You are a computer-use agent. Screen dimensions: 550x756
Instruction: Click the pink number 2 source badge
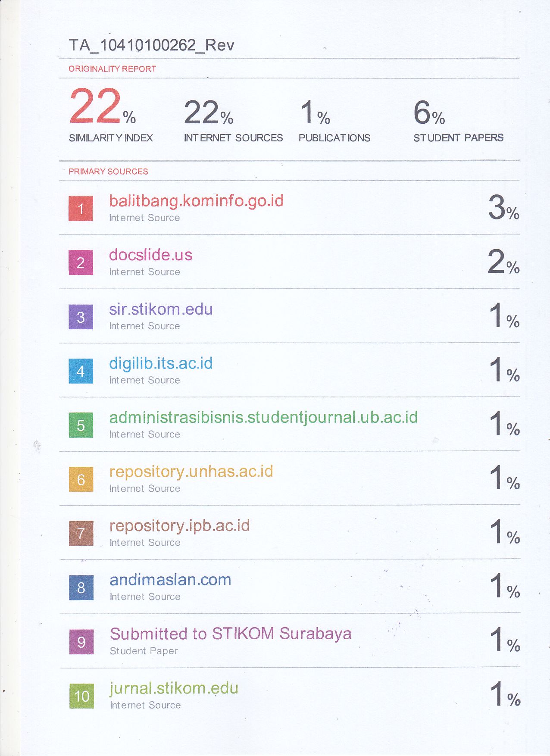point(81,262)
